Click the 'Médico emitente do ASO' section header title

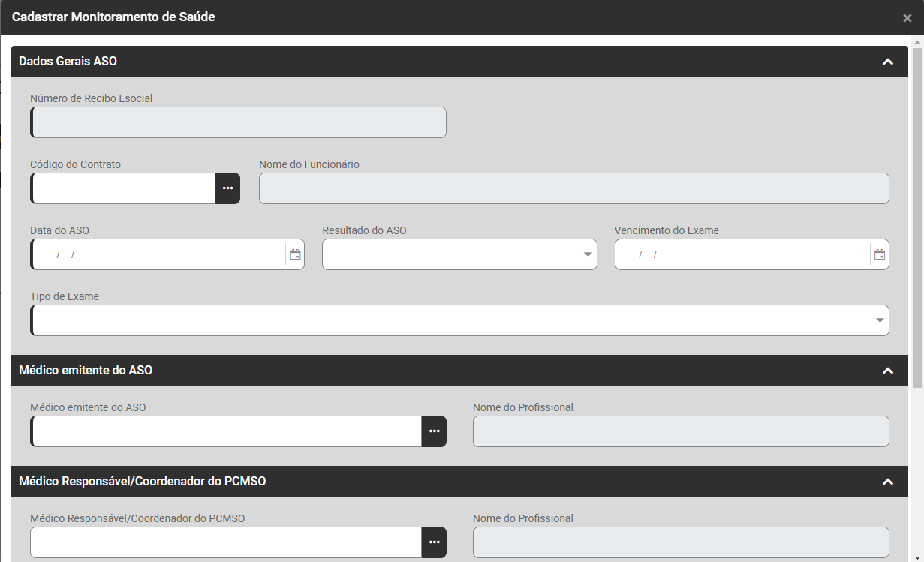pyautogui.click(x=86, y=371)
